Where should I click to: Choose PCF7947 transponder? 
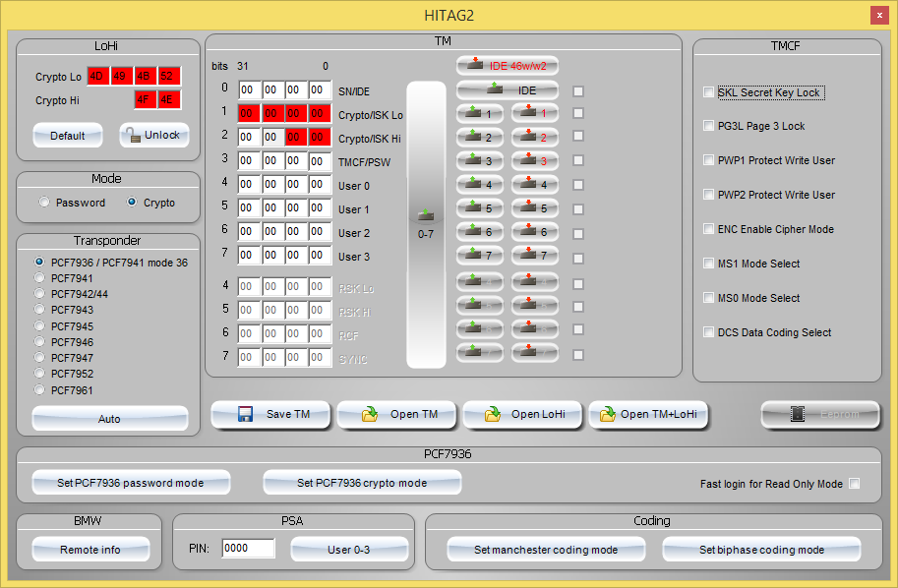click(x=39, y=357)
